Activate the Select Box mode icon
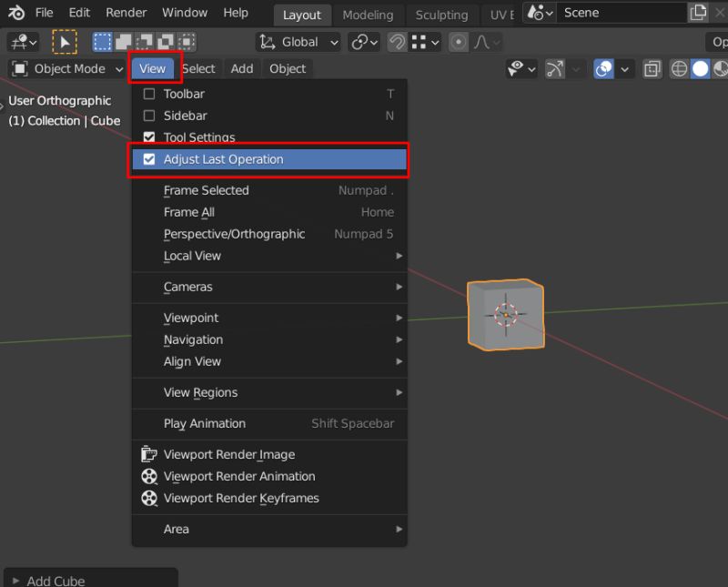The width and height of the screenshot is (728, 587). tap(102, 41)
